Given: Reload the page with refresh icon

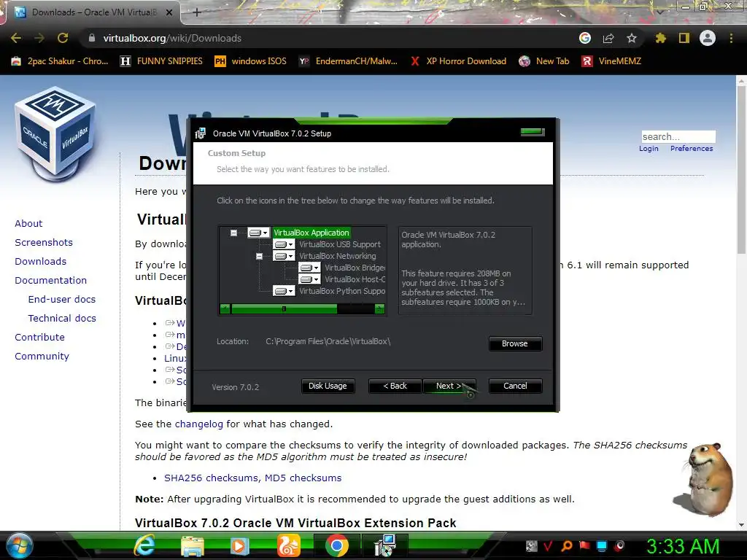Looking at the screenshot, I should [63, 38].
